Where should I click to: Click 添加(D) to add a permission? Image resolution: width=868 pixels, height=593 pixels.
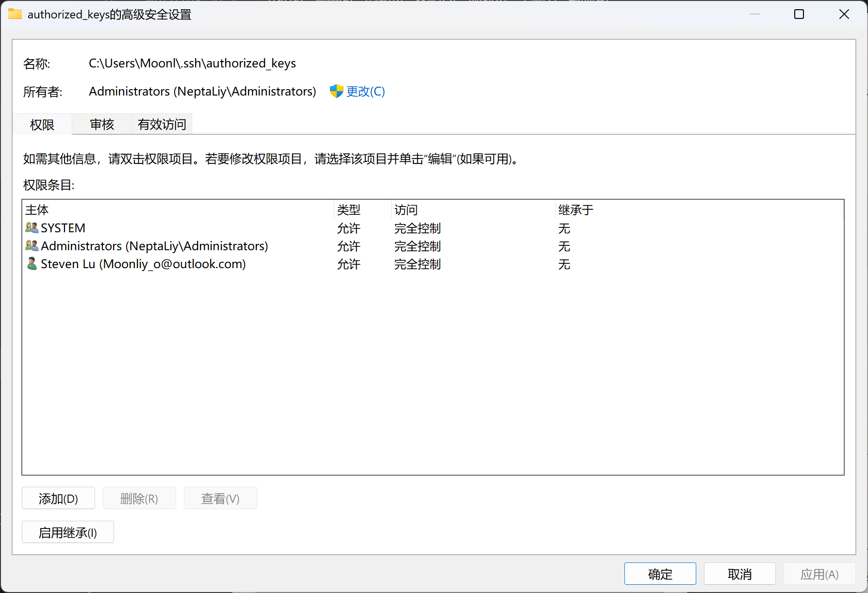58,498
